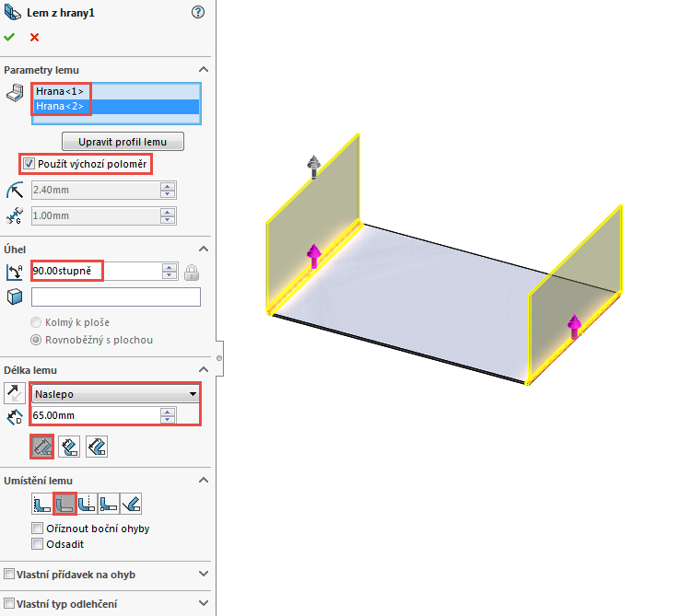Expand Vlastní přídavek na ohyb section
Viewport: 691px width, 616px height.
click(204, 574)
